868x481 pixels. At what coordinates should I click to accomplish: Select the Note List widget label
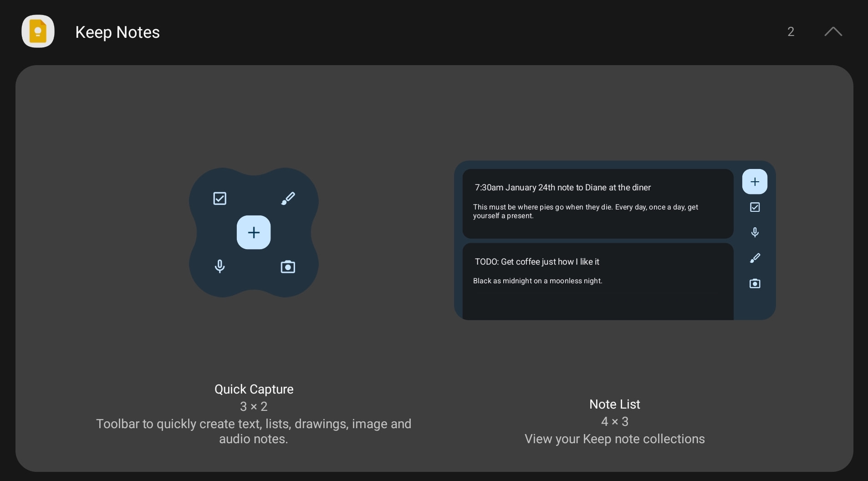pyautogui.click(x=614, y=404)
